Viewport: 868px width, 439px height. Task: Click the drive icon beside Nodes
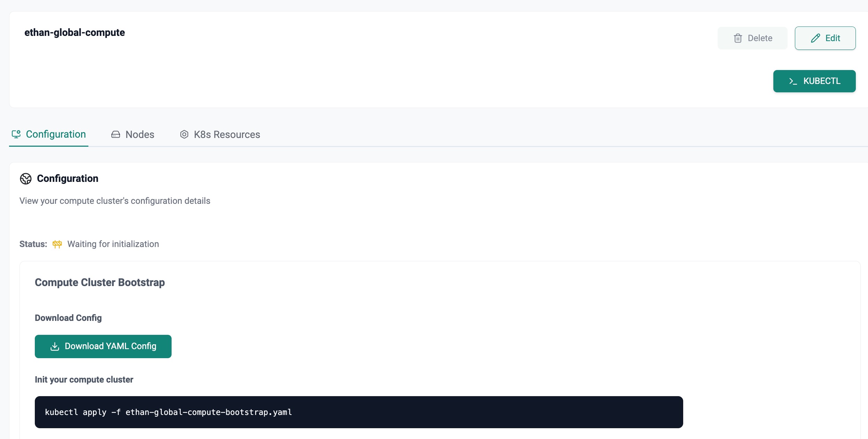click(x=116, y=134)
